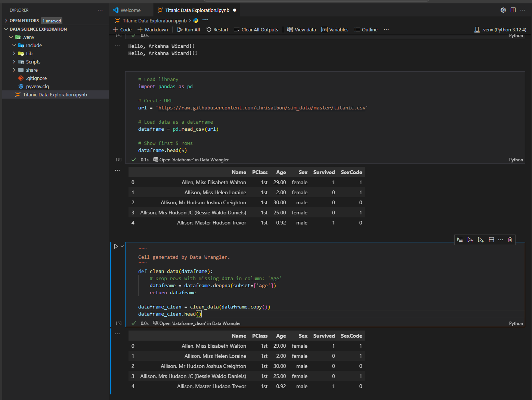Open the Variables panel
The image size is (532, 400).
click(335, 30)
